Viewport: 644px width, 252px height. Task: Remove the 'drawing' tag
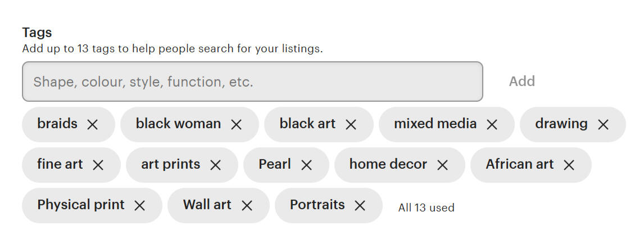tap(604, 124)
